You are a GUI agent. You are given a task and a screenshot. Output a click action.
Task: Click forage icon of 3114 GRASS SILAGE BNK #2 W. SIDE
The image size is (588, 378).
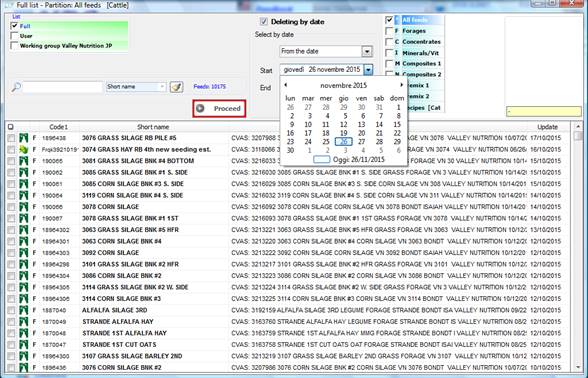point(24,287)
